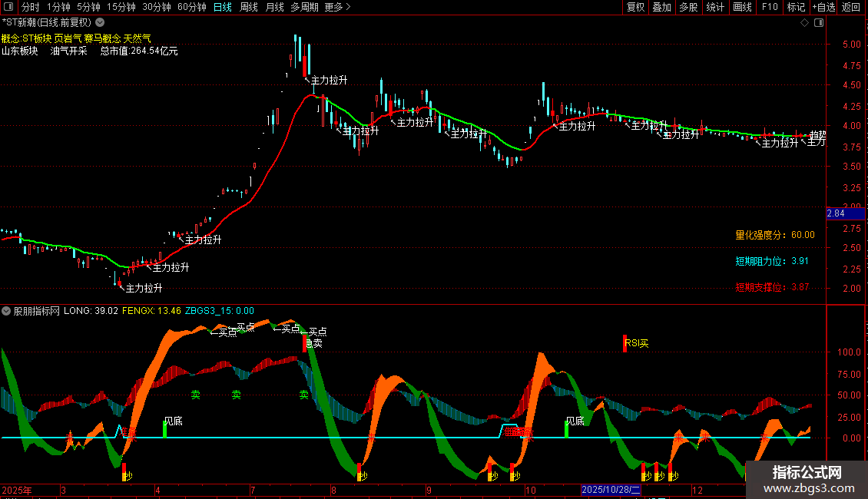
Task: Open the indicator panel round dropdown icon
Action: point(6,311)
